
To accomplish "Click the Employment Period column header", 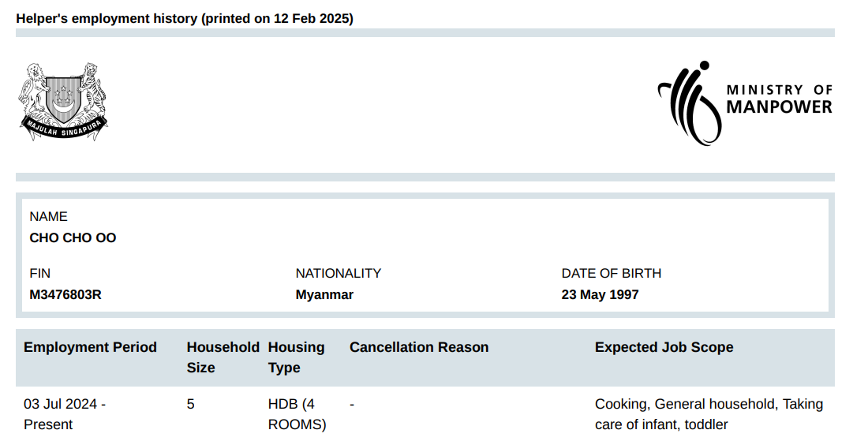I will pos(90,347).
